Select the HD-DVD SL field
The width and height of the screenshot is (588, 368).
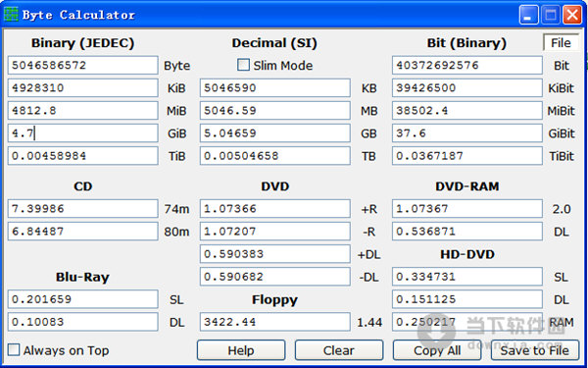[x=467, y=277]
